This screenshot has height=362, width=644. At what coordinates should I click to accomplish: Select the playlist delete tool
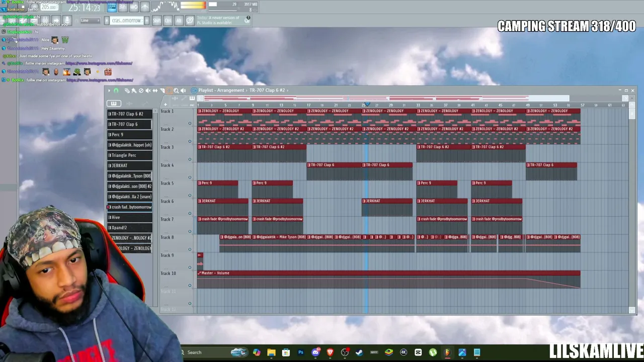(x=141, y=90)
